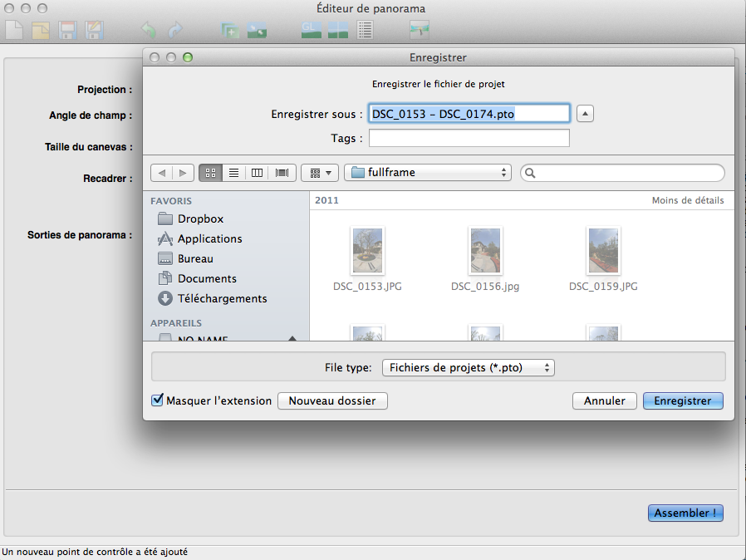Viewport: 746px width, 560px height.
Task: Click the Tags input field
Action: [x=469, y=138]
